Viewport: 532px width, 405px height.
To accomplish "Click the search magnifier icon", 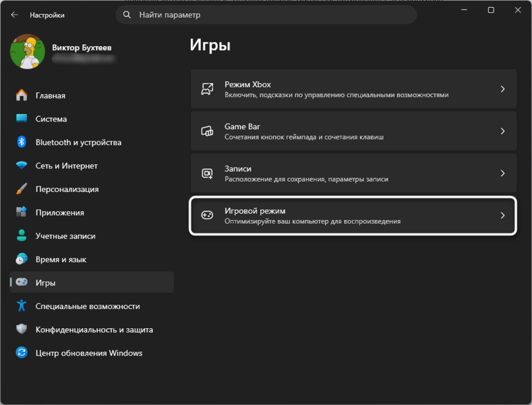I will pos(127,15).
